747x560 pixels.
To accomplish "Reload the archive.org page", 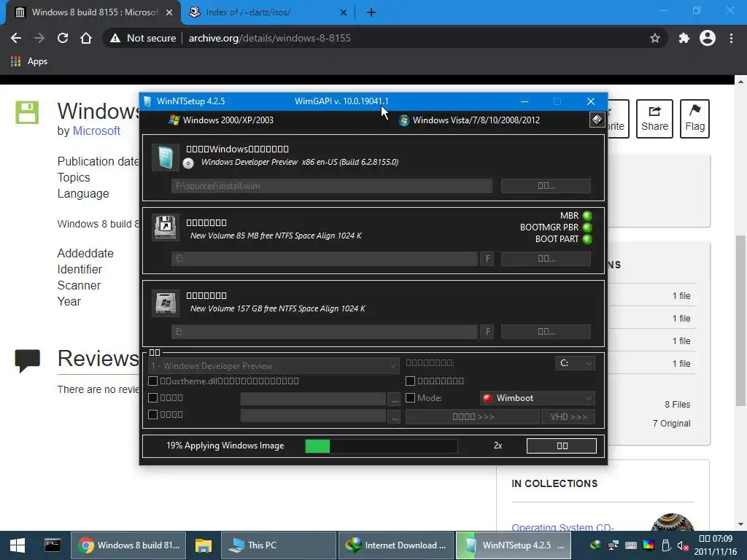I will pyautogui.click(x=63, y=38).
